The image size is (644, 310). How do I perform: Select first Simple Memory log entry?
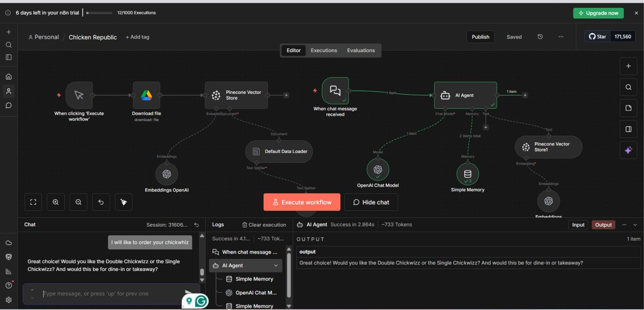coord(250,279)
